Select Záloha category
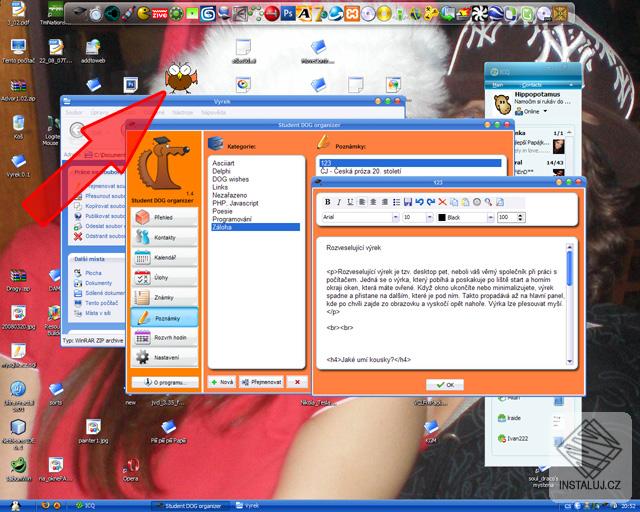640x512 pixels. click(256, 227)
